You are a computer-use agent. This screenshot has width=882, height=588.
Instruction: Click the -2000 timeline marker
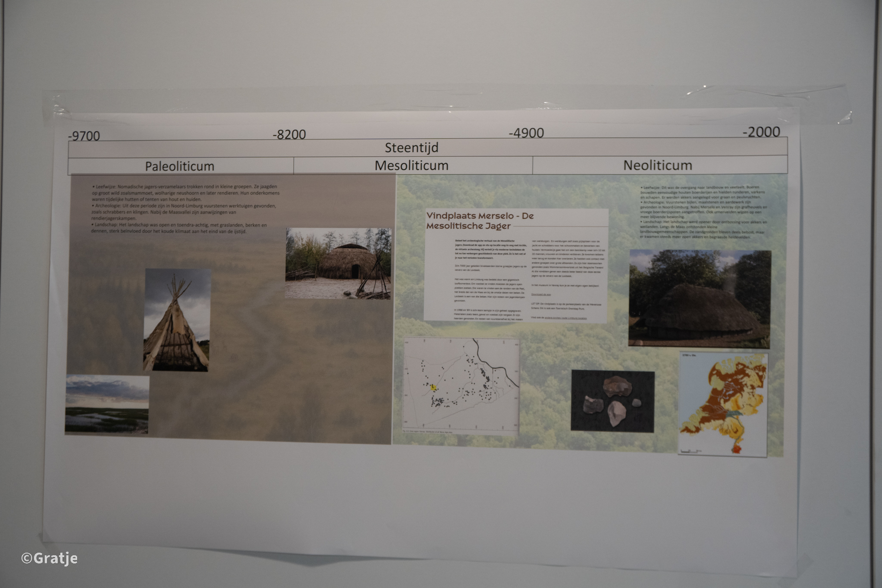pos(761,132)
